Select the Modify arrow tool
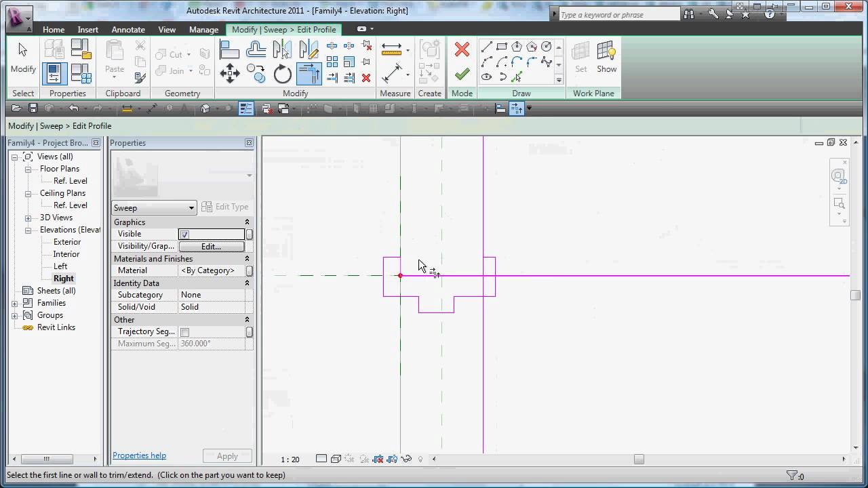 pyautogui.click(x=23, y=58)
